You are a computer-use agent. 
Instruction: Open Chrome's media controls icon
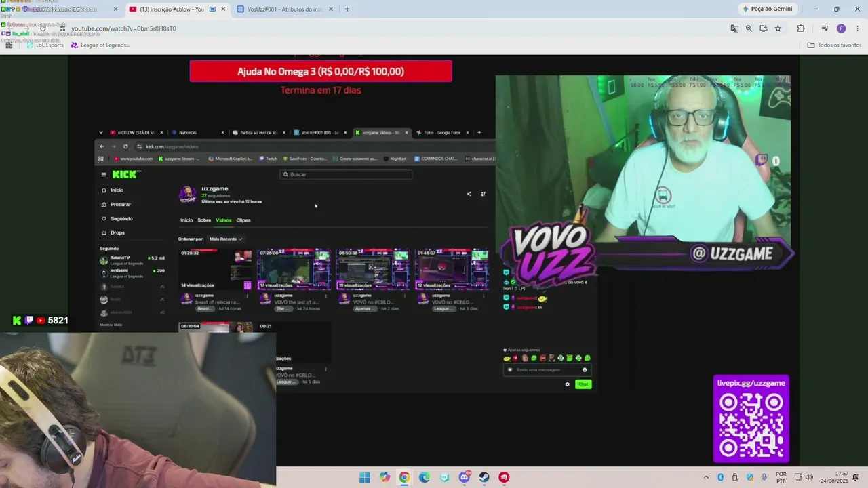(x=825, y=28)
